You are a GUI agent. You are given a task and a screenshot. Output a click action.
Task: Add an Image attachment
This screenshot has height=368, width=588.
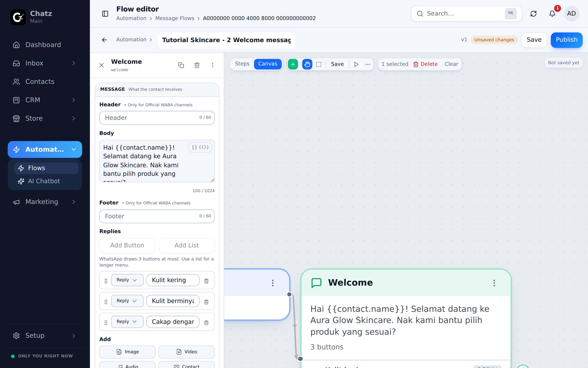pos(127,352)
